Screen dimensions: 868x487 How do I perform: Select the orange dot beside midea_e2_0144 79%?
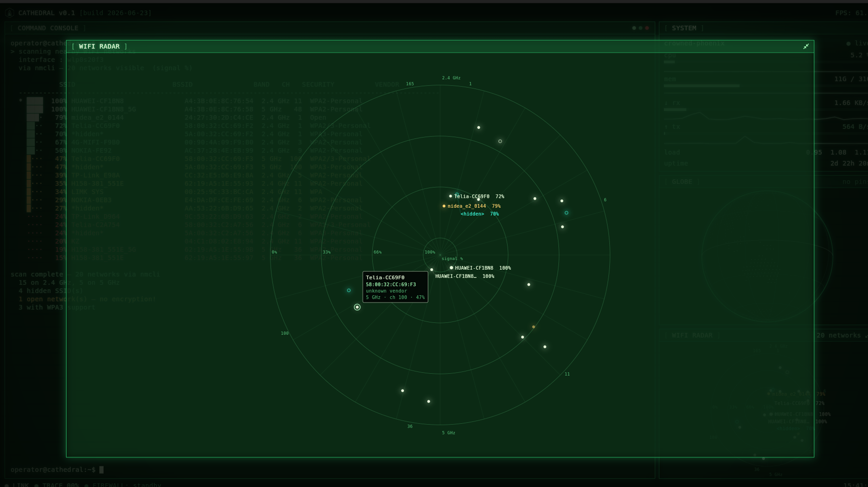coord(444,206)
